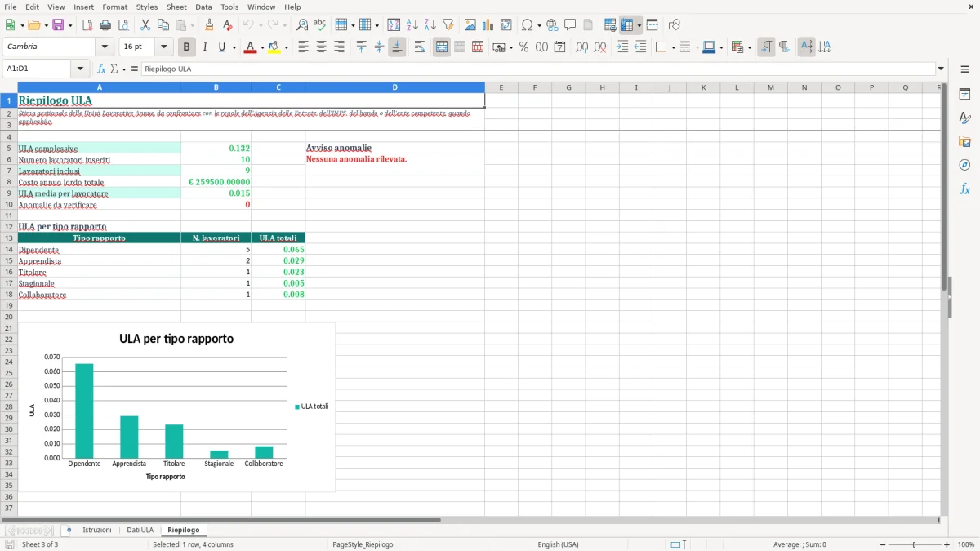Toggle Wrap Text
This screenshot has height=551, width=980.
tap(420, 47)
